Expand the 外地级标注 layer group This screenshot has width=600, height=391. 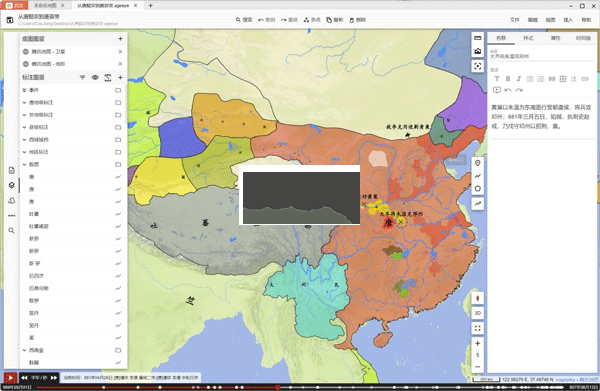(x=24, y=115)
